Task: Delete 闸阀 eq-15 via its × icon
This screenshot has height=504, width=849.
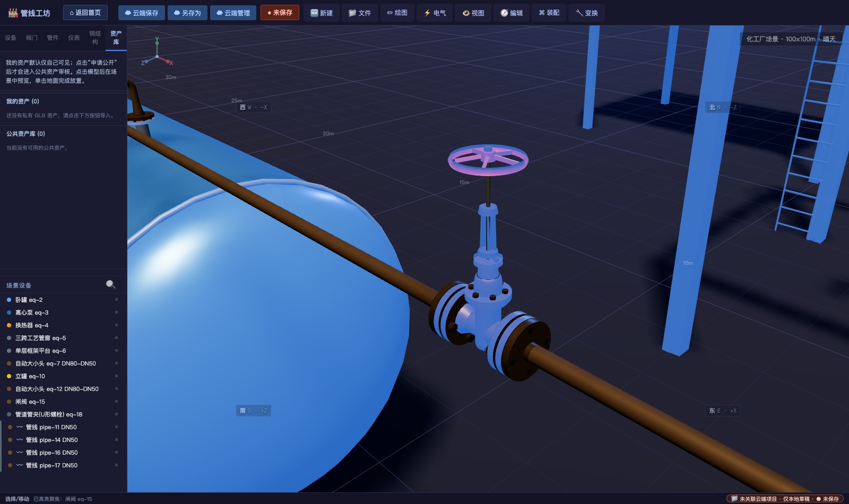Action: [x=116, y=402]
